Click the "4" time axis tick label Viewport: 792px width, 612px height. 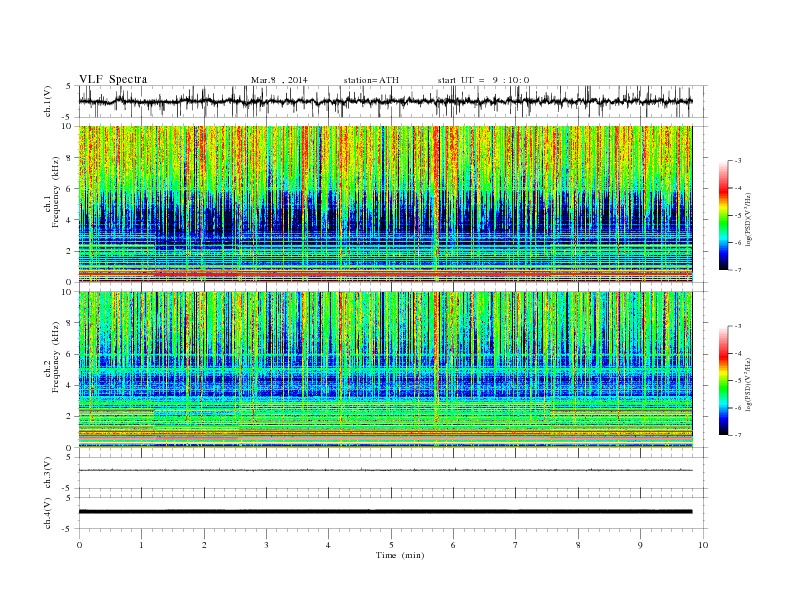tap(328, 545)
